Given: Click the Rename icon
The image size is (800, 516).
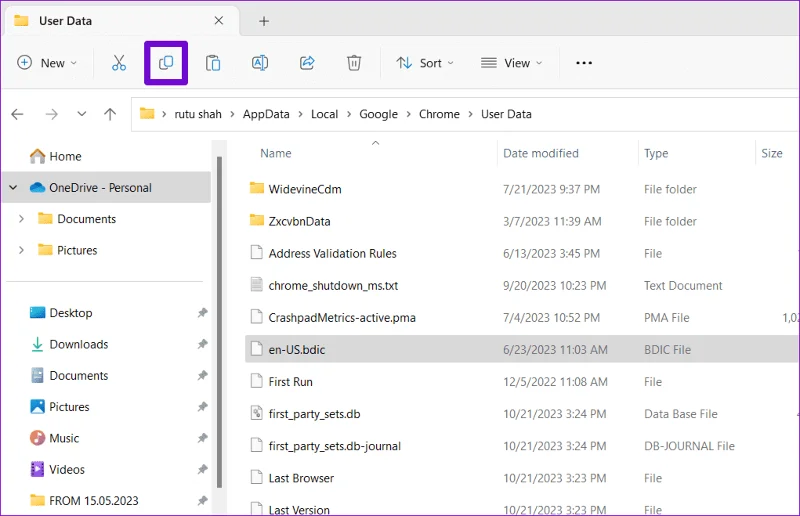Looking at the screenshot, I should (260, 63).
